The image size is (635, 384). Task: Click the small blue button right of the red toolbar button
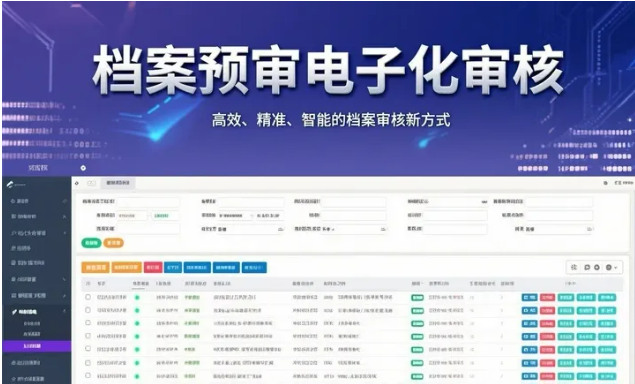173,267
